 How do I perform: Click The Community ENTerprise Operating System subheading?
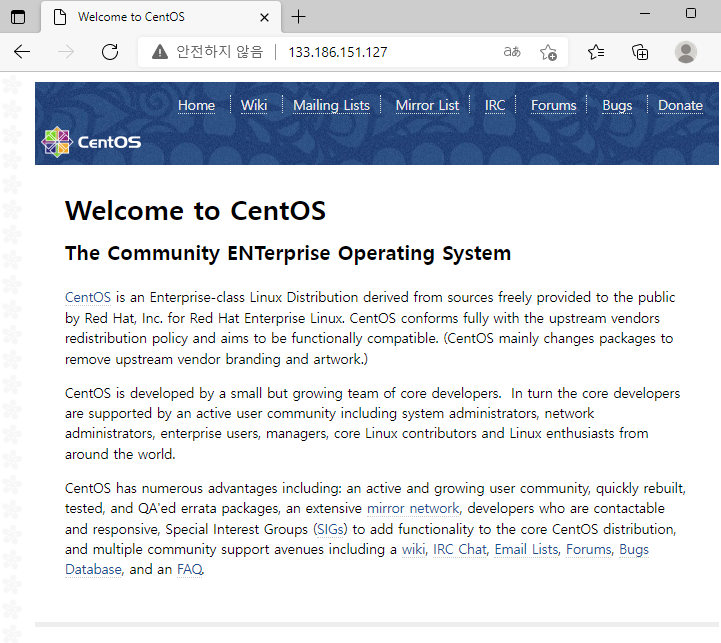point(288,253)
